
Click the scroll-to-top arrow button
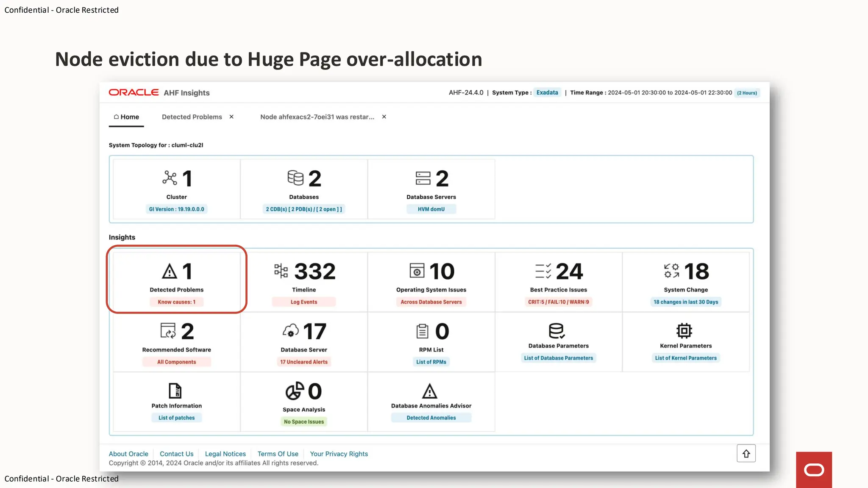pos(746,454)
